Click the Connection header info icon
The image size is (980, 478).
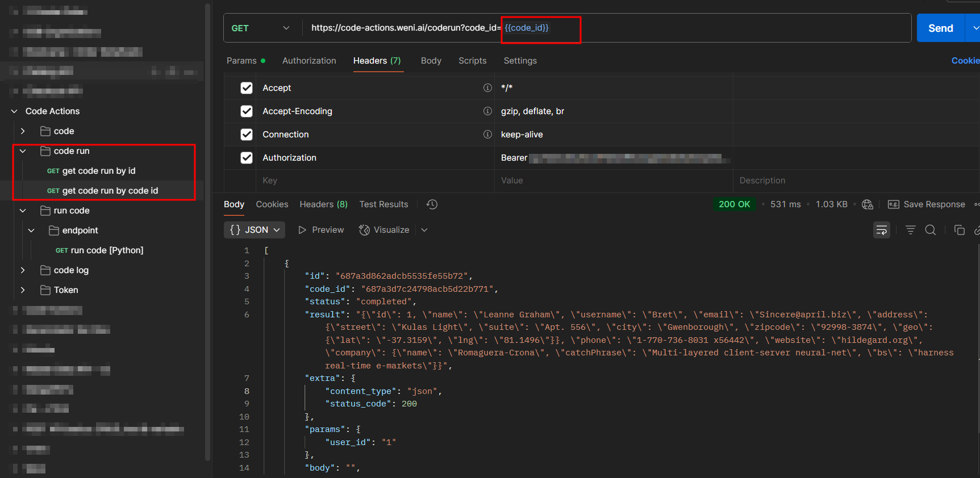coord(487,135)
